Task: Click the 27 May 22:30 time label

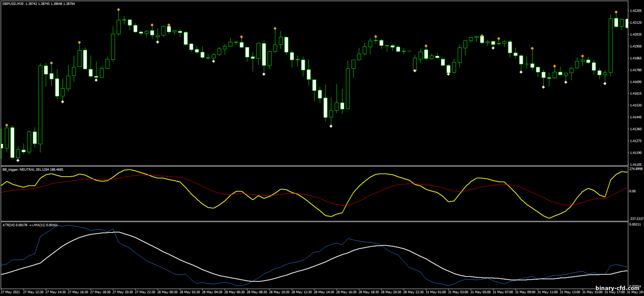Action: [145, 292]
